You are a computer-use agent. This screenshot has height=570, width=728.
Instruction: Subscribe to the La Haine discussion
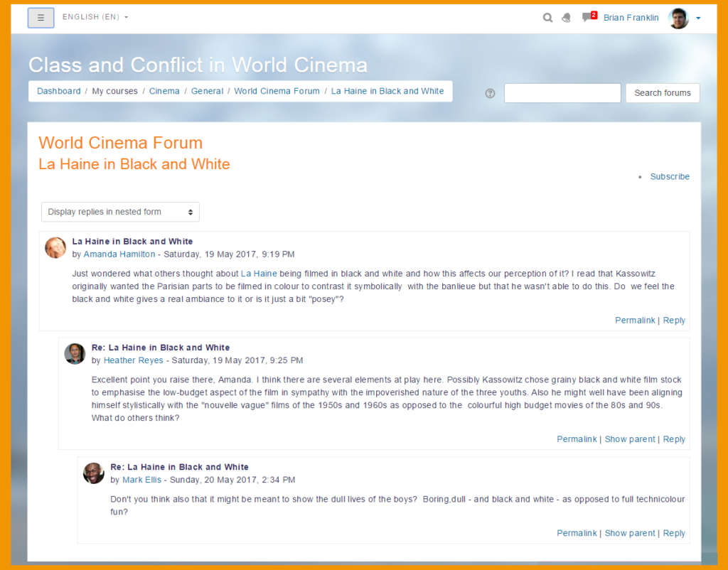click(670, 176)
